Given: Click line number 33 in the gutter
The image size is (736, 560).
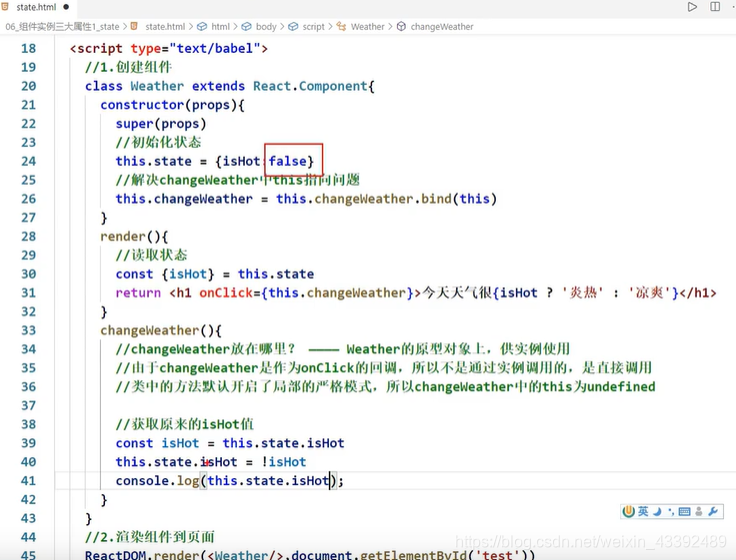Looking at the screenshot, I should (28, 330).
